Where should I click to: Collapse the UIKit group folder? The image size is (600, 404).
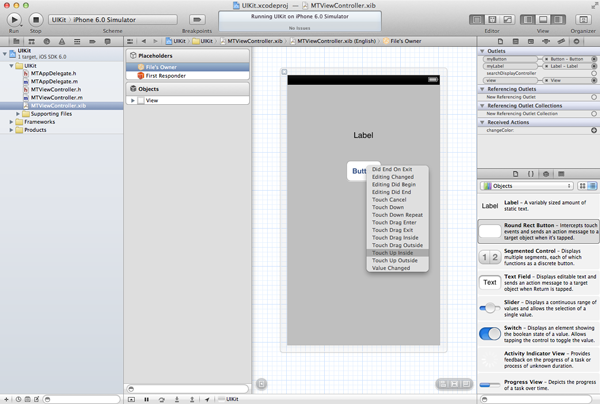(x=11, y=66)
